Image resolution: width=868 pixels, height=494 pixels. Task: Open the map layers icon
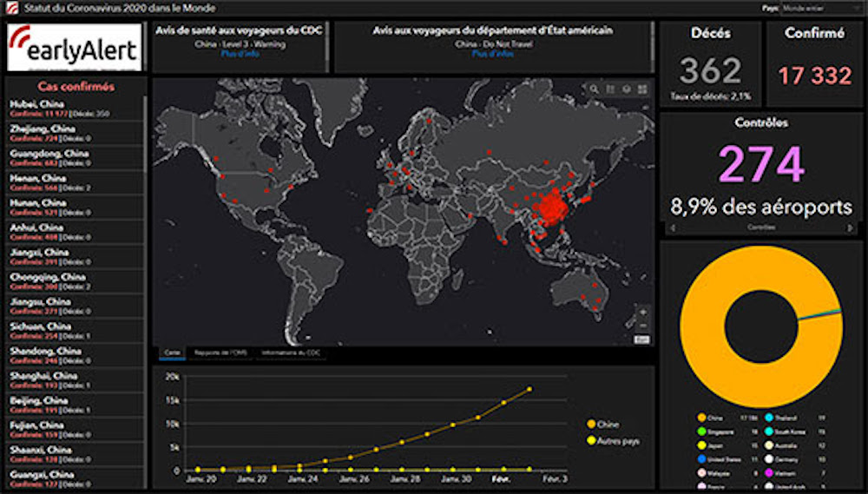coord(627,89)
